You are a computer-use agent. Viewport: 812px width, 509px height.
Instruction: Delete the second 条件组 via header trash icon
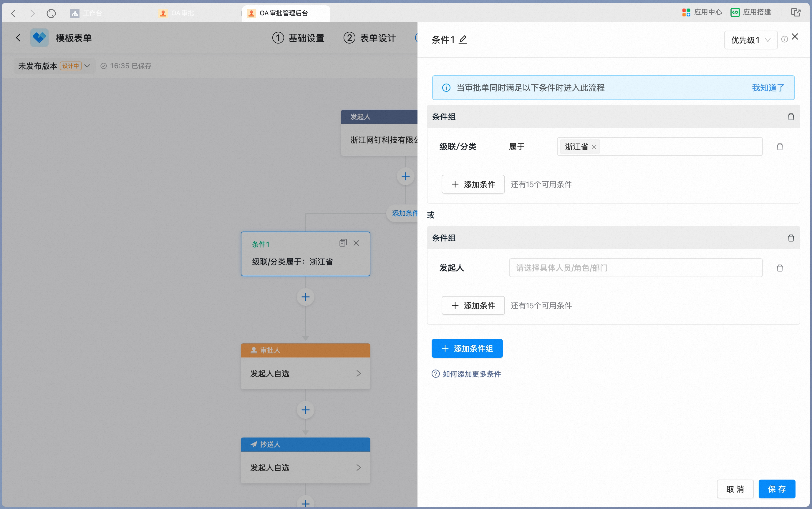coord(791,238)
